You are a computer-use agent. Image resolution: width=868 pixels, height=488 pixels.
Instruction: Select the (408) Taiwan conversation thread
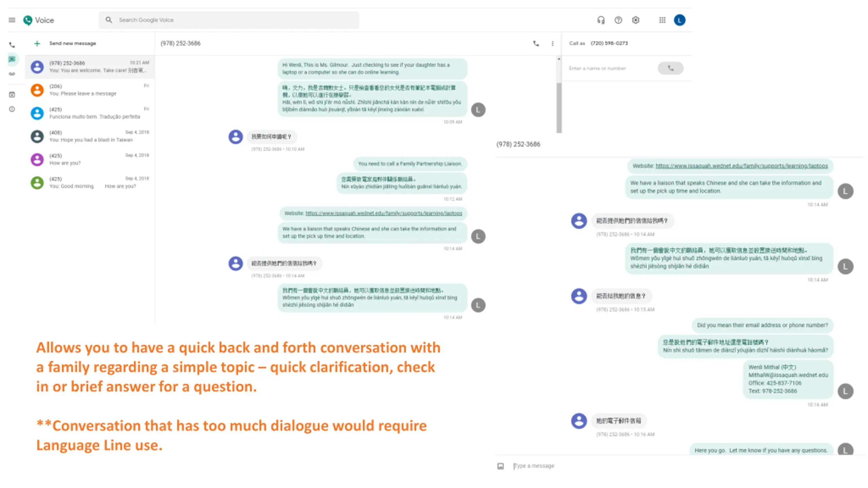tap(90, 136)
